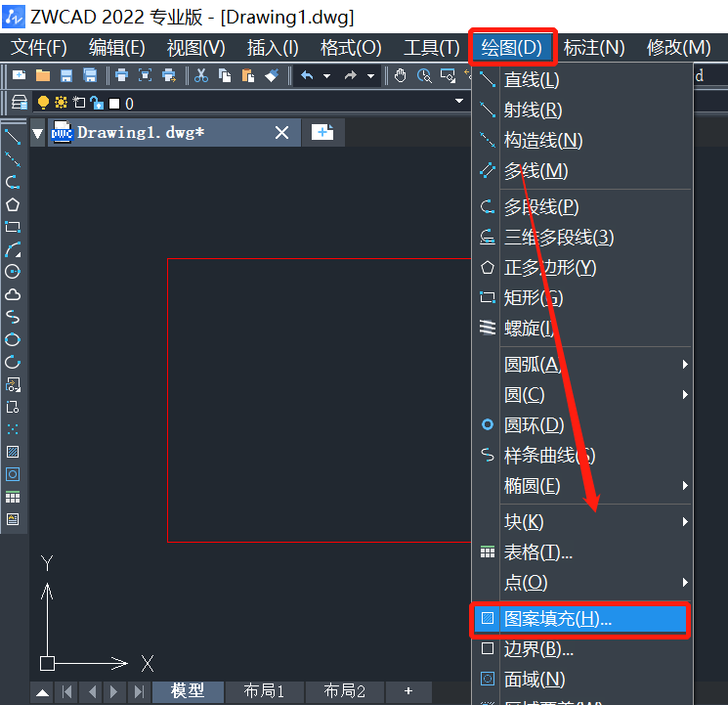The height and width of the screenshot is (705, 728).
Task: Select the Rectangle tool in left toolbar
Action: [x=13, y=227]
